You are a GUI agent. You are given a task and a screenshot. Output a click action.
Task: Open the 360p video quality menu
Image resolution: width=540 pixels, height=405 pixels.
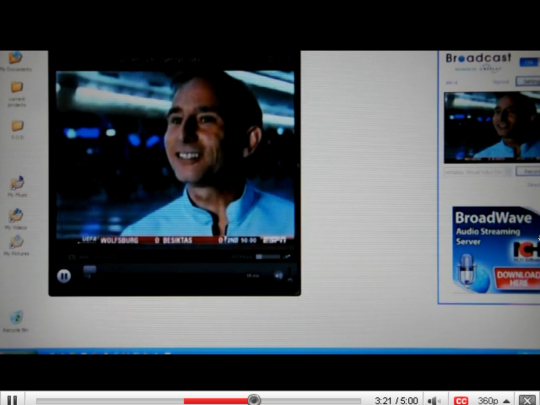click(493, 400)
